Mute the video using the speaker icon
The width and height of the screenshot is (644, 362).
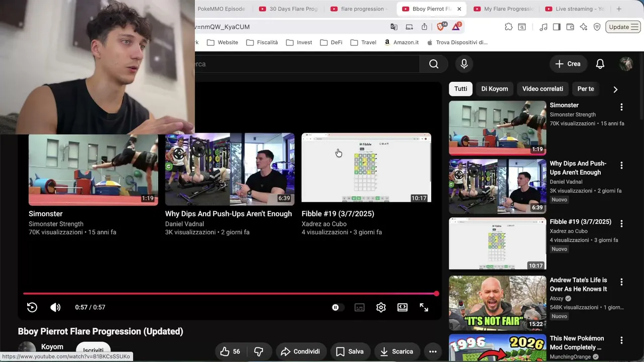(x=55, y=307)
